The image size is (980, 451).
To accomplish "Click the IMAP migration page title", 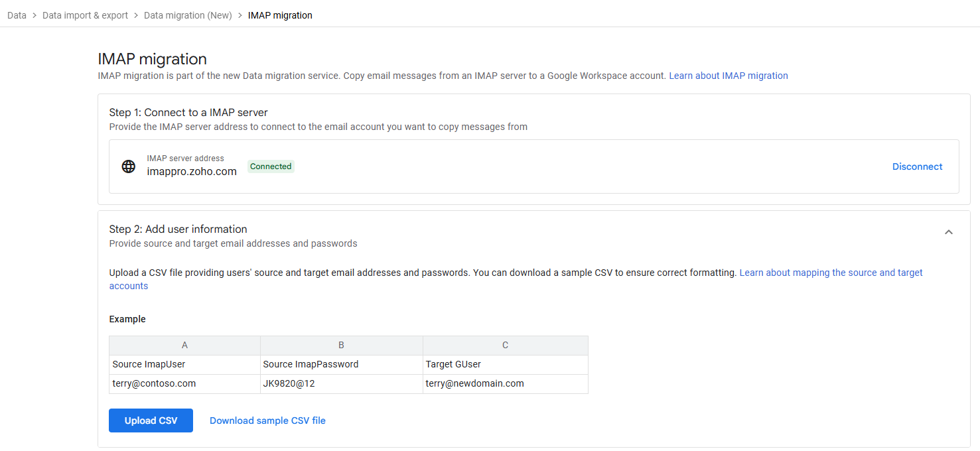I will [x=152, y=58].
